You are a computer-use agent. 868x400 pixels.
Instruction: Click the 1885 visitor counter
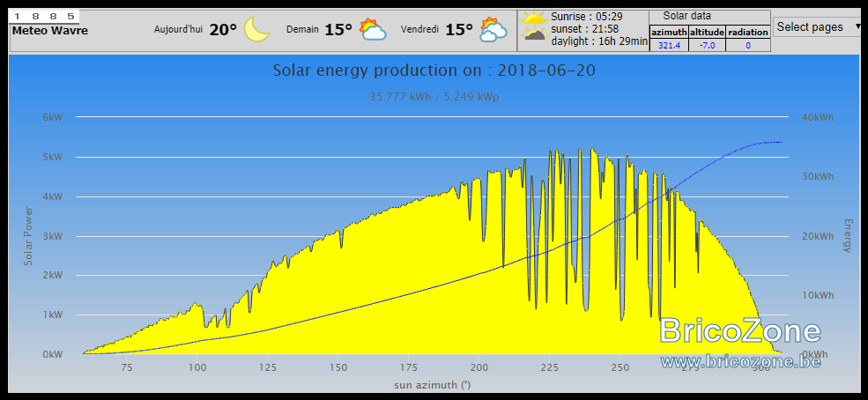click(44, 17)
